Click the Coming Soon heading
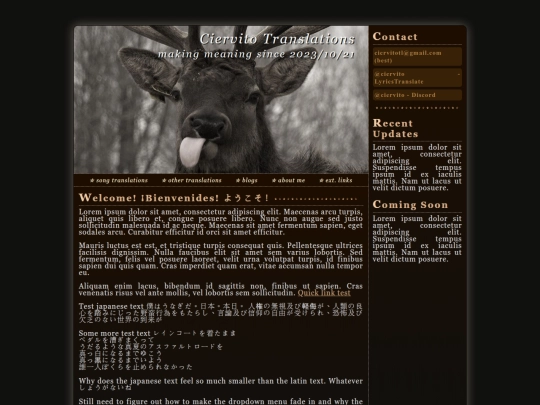Screen dimensions: 540x405 tap(410, 205)
